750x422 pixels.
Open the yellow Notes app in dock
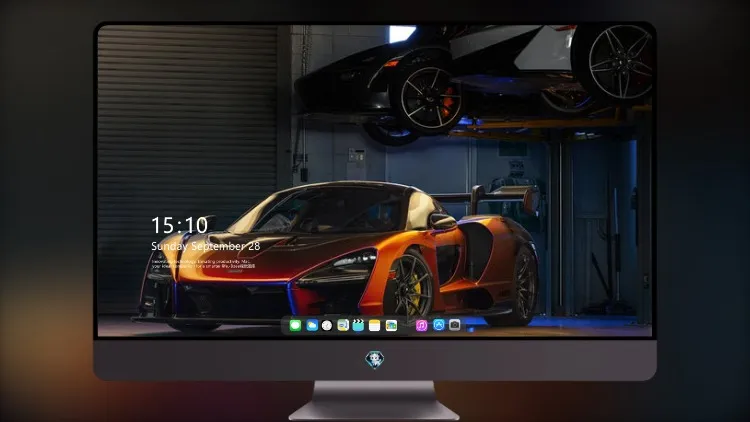(375, 326)
